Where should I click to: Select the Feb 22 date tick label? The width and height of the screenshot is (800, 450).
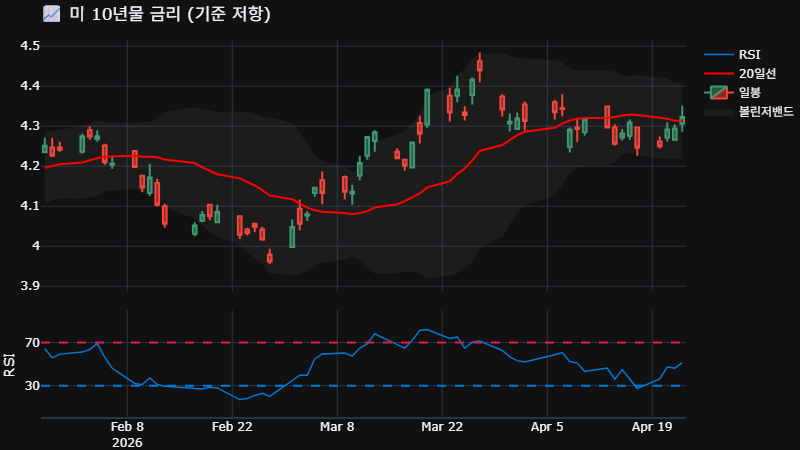[x=232, y=426]
